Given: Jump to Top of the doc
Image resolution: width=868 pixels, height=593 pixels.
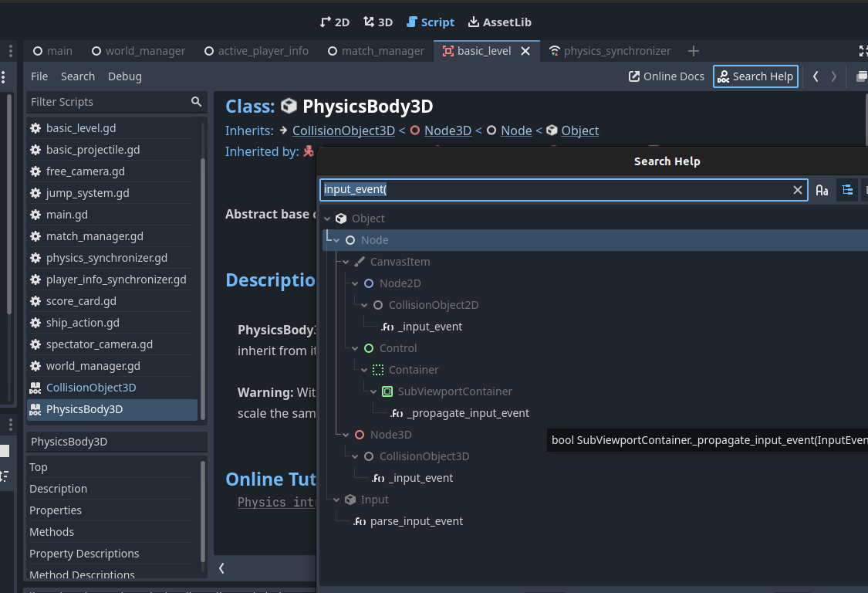Looking at the screenshot, I should click(x=113, y=467).
